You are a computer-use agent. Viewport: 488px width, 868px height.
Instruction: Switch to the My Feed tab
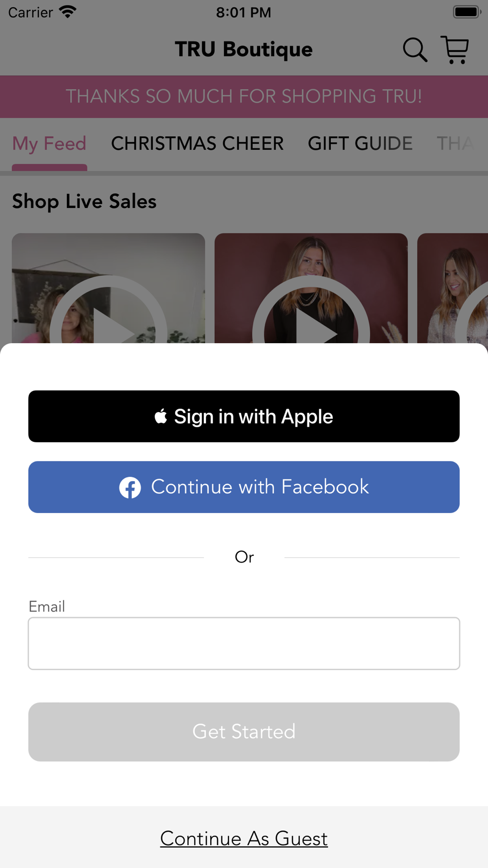pos(49,144)
